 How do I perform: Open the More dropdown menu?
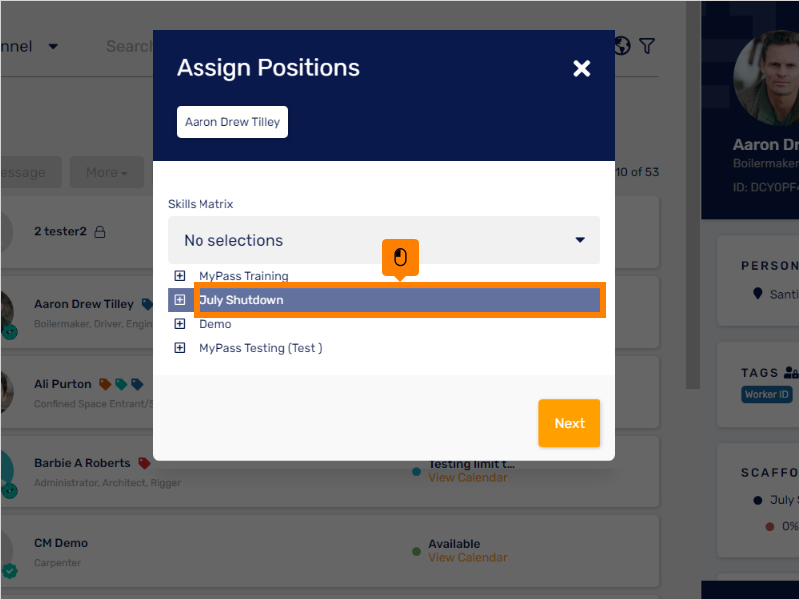pyautogui.click(x=106, y=172)
